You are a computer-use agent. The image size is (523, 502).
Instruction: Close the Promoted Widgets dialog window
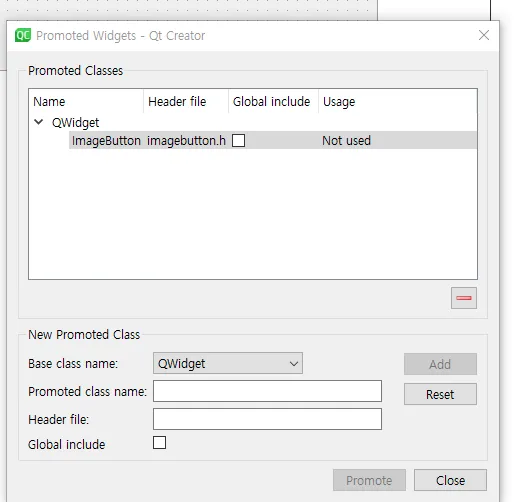(484, 35)
